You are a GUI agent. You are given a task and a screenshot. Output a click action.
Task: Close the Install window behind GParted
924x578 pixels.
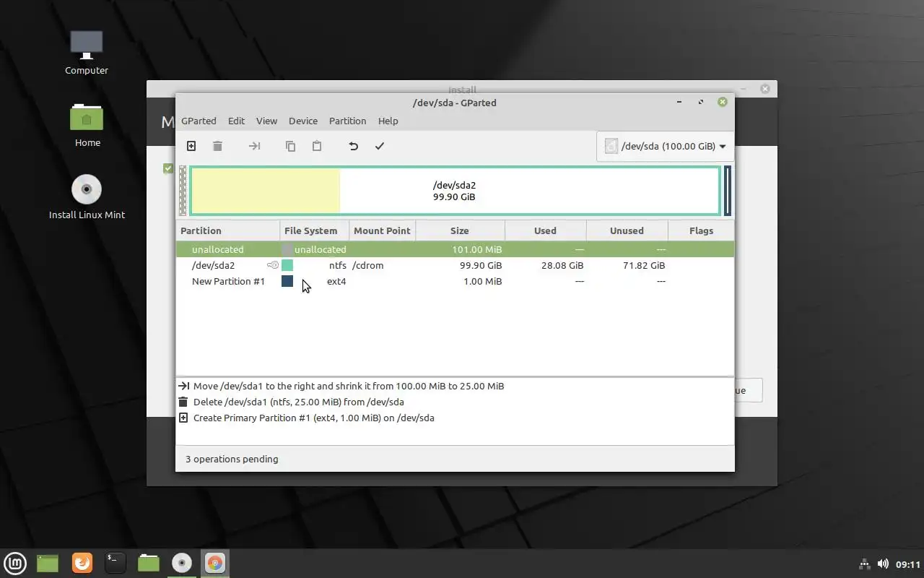[x=765, y=89]
